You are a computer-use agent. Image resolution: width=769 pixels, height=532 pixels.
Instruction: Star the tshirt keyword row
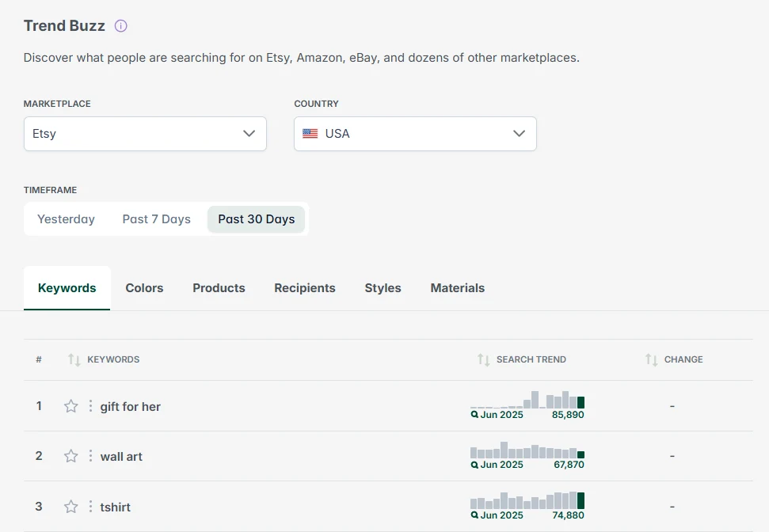pos(70,507)
